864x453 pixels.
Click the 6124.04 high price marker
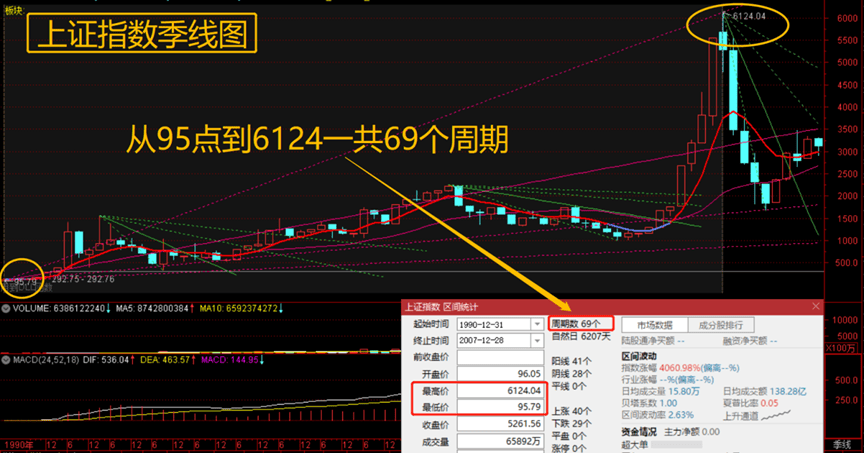click(749, 16)
